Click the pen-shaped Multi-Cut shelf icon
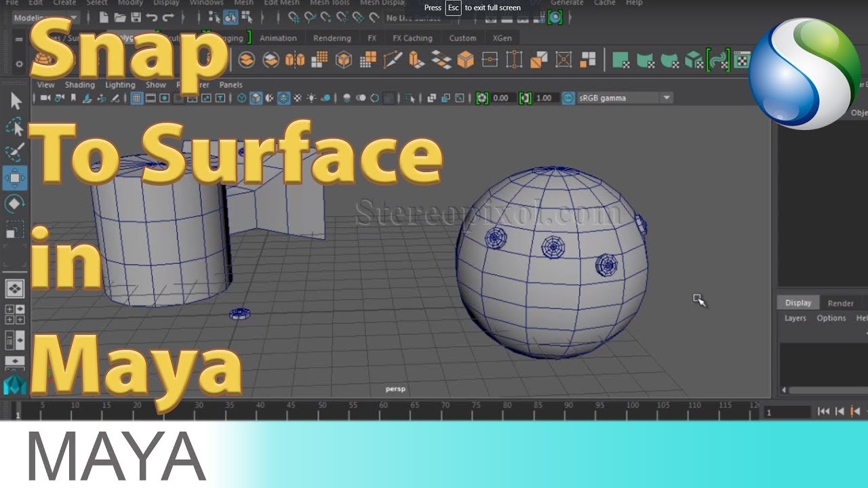Screen dimensions: 868x488 point(393,60)
